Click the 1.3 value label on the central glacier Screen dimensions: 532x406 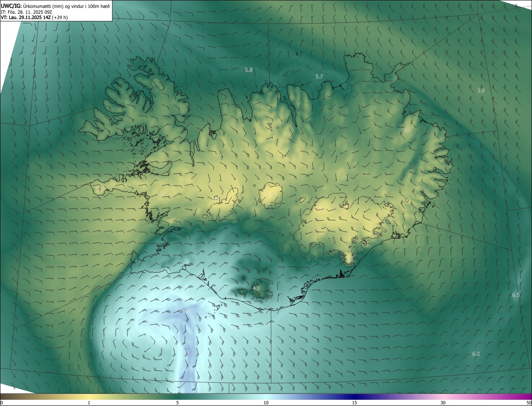(270, 194)
